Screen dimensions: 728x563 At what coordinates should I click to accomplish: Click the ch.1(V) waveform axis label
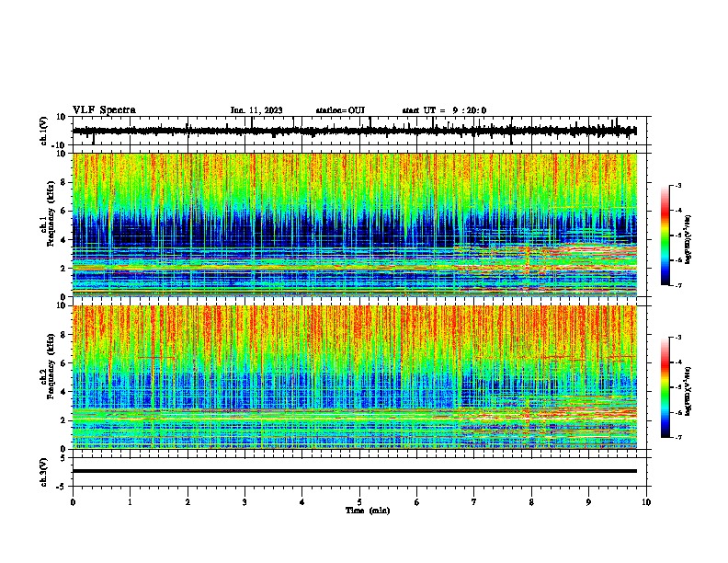44,131
